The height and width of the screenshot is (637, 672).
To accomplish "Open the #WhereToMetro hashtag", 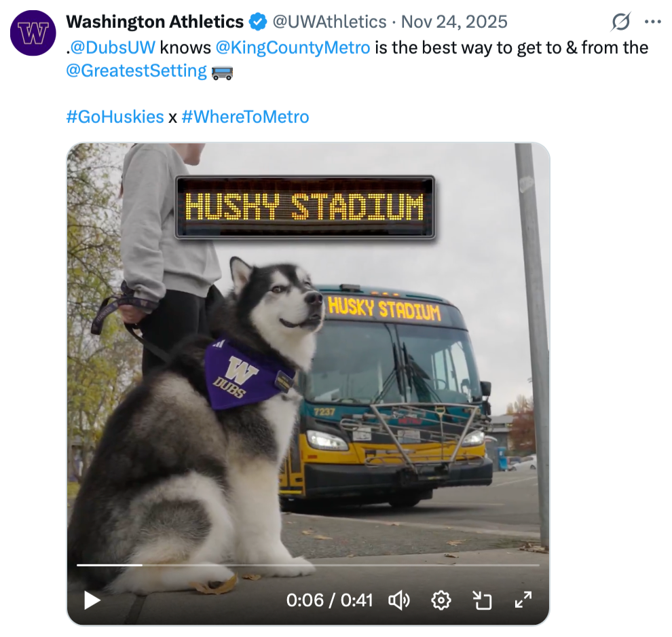I will click(245, 117).
